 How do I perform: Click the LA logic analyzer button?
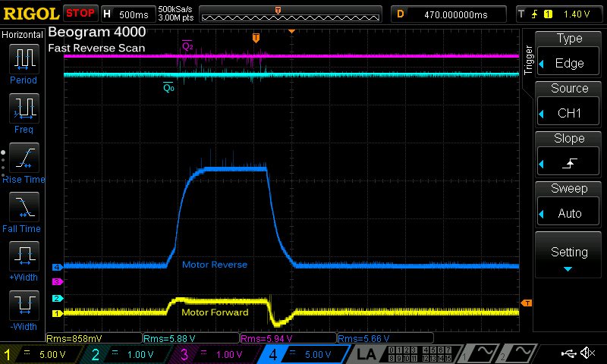[x=367, y=353]
